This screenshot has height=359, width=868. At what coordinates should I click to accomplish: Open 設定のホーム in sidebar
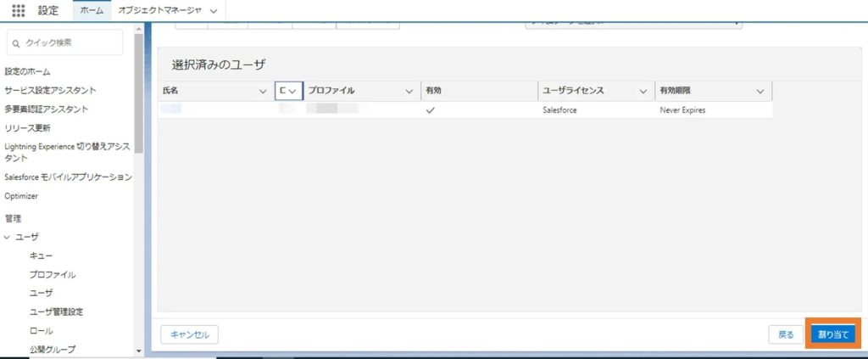[27, 71]
